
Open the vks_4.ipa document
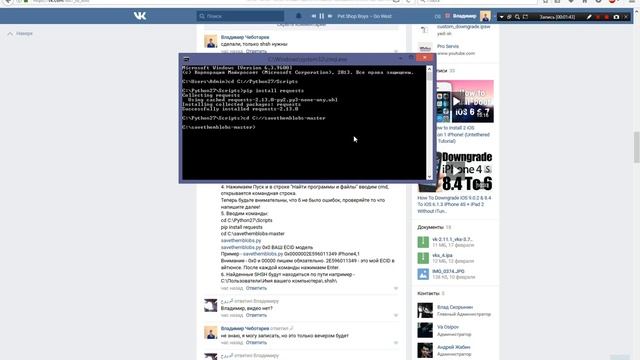(x=442, y=255)
